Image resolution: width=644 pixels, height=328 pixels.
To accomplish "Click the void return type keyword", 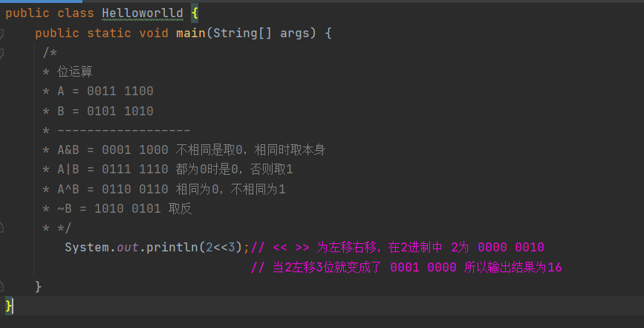I will pyautogui.click(x=154, y=33).
